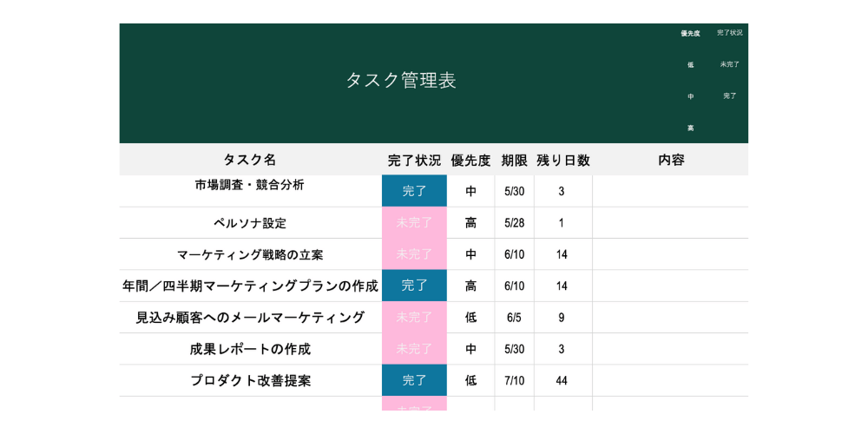868x434 pixels.
Task: Change status of マーケティング戦略の立案 row
Action: click(414, 254)
